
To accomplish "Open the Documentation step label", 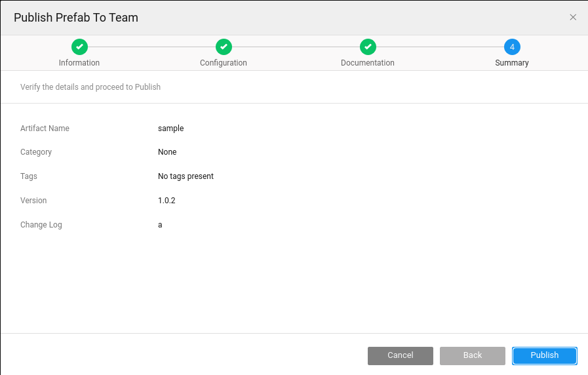I will tap(368, 63).
